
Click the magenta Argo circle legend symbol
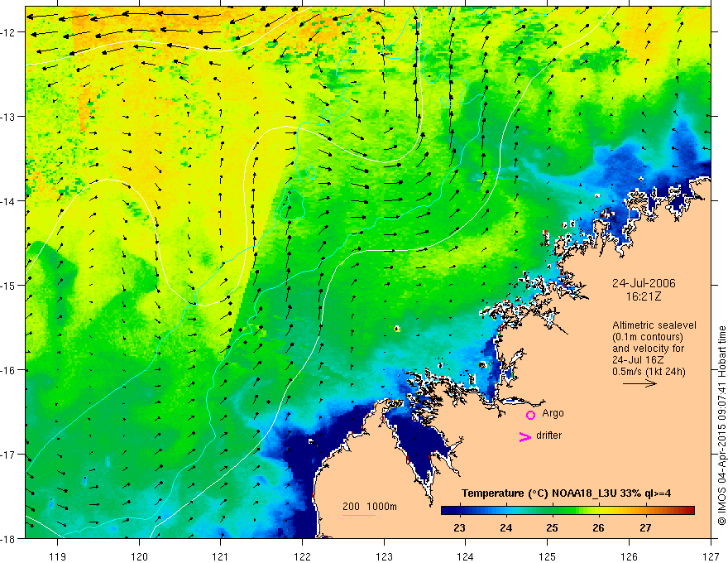(530, 415)
